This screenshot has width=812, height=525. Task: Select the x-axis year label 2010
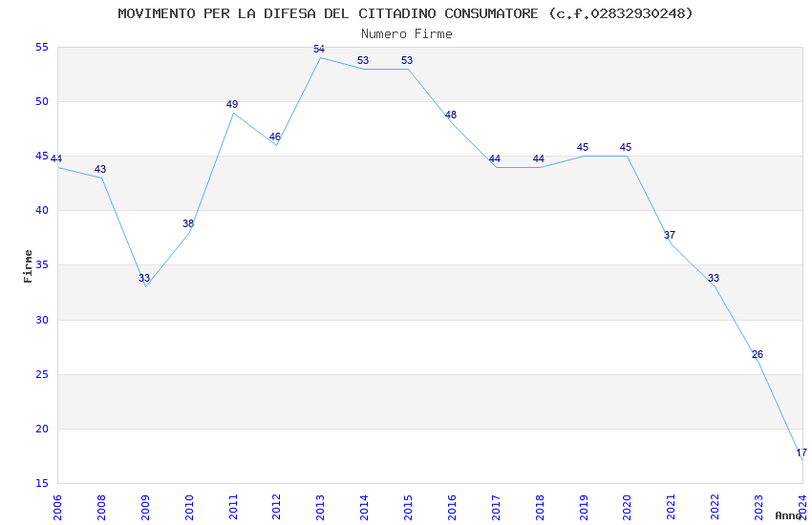pos(189,506)
